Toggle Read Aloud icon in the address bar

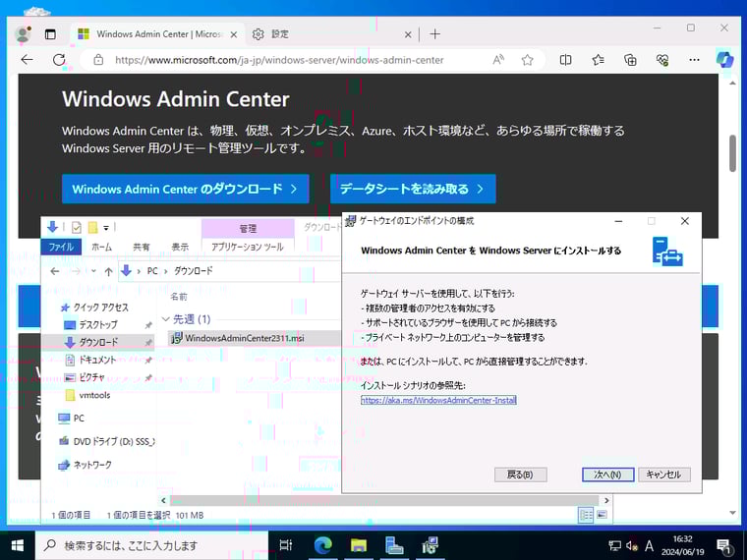(x=498, y=60)
